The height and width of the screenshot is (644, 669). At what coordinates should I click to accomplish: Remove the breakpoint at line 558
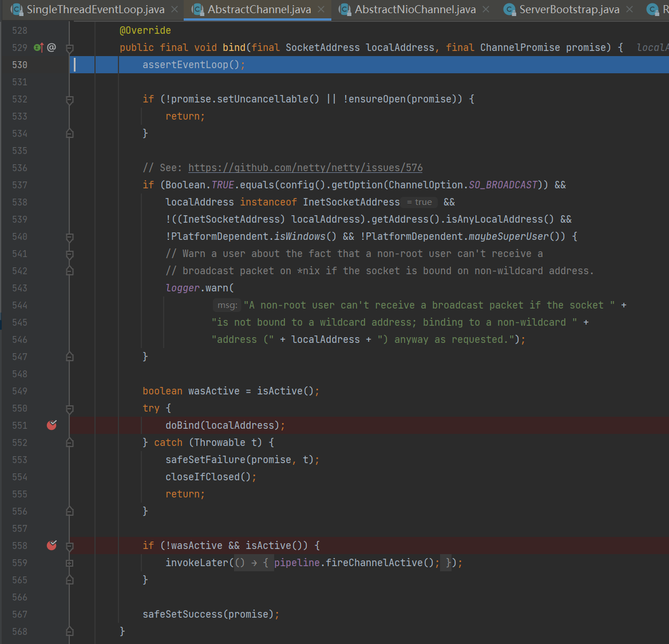[52, 546]
